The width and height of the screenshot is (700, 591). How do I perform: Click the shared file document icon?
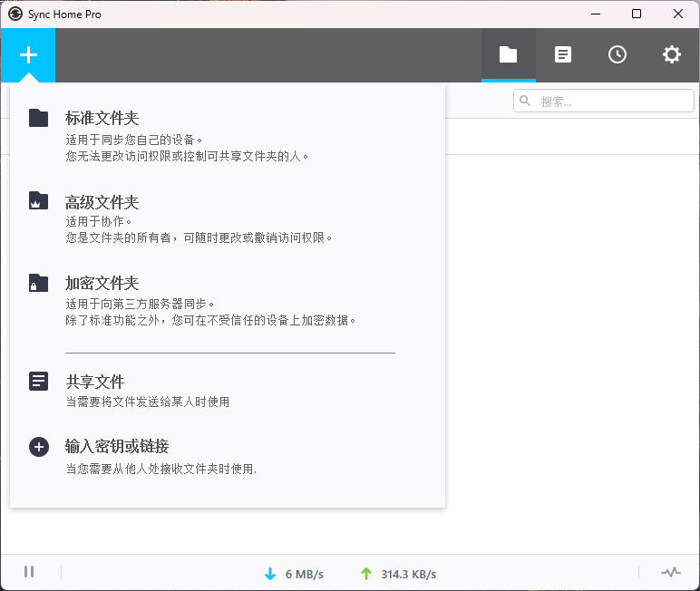click(38, 382)
